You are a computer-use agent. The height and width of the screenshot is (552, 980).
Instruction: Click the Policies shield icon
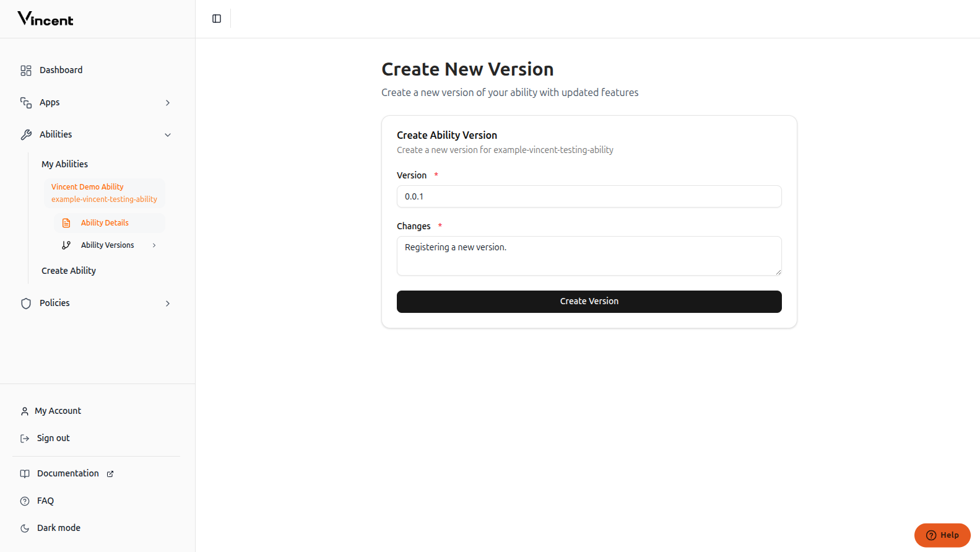[x=26, y=304]
